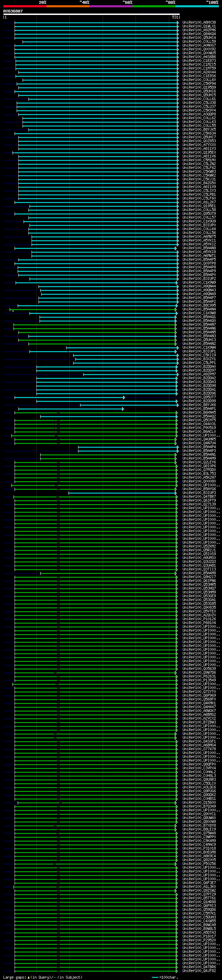This screenshot has width=222, height=980.
Task: Select the UniRef100_Q9ZSW2 label
Action: click(x=199, y=891)
